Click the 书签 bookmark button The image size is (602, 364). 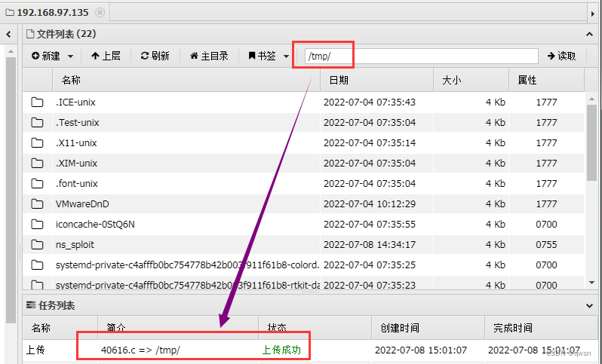(x=263, y=56)
